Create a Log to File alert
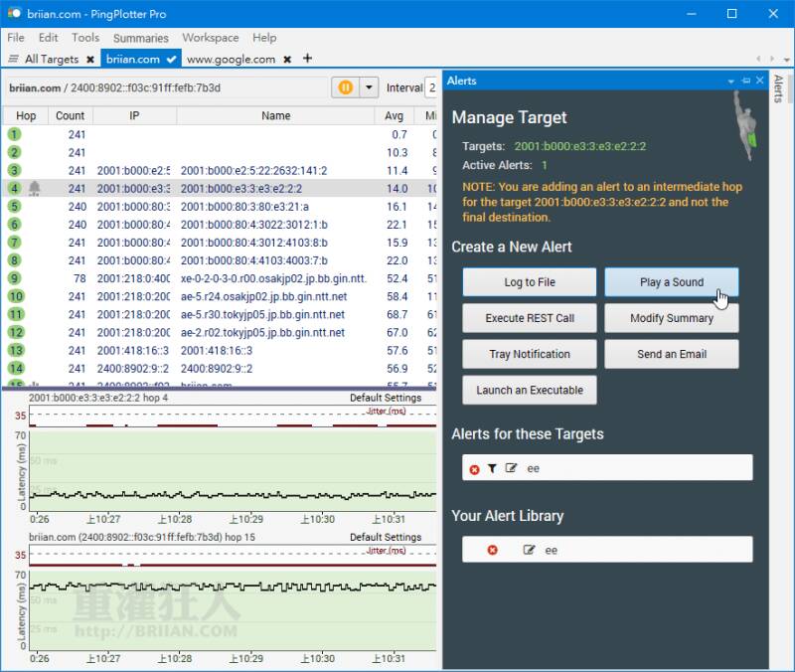 click(x=530, y=282)
